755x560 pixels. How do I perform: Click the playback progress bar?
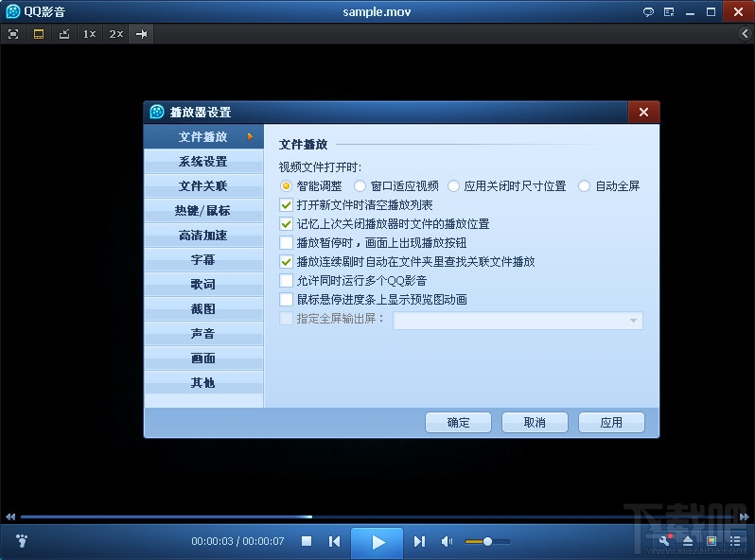(x=378, y=517)
